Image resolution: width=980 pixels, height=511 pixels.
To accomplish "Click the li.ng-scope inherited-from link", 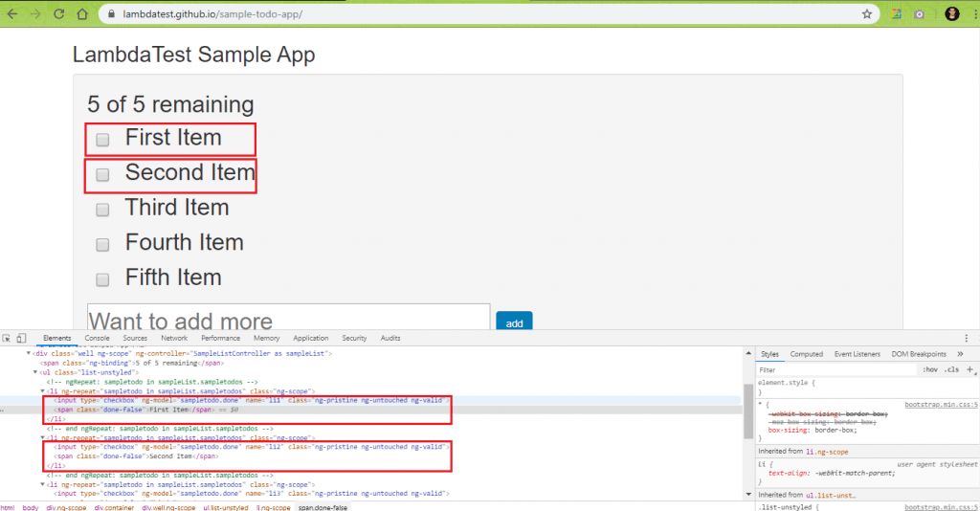I will (827, 452).
